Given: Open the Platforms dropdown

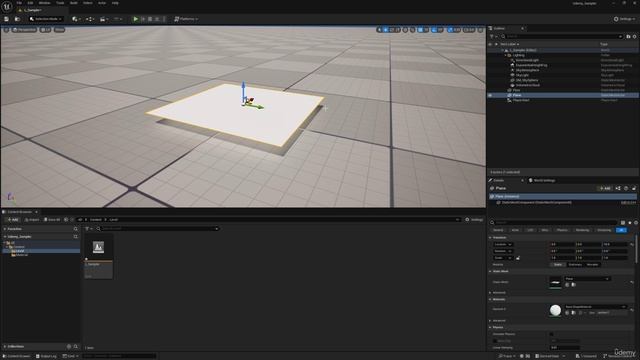Looking at the screenshot, I should click(x=186, y=19).
